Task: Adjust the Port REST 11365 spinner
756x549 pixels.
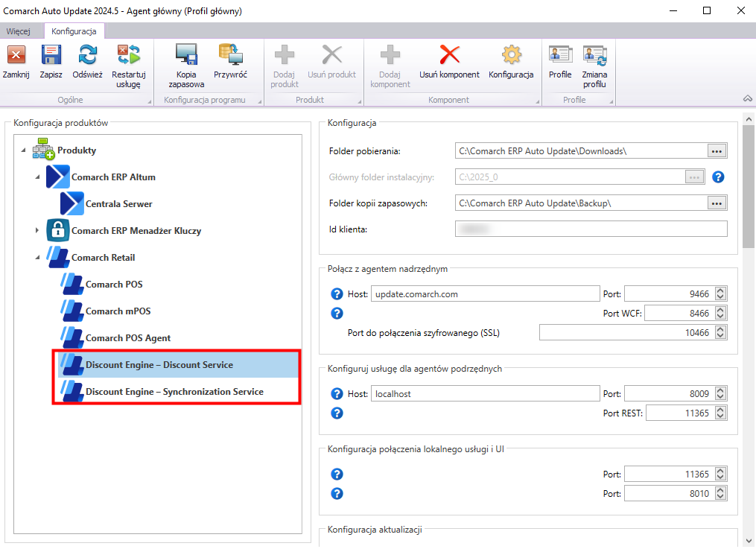Action: point(720,413)
